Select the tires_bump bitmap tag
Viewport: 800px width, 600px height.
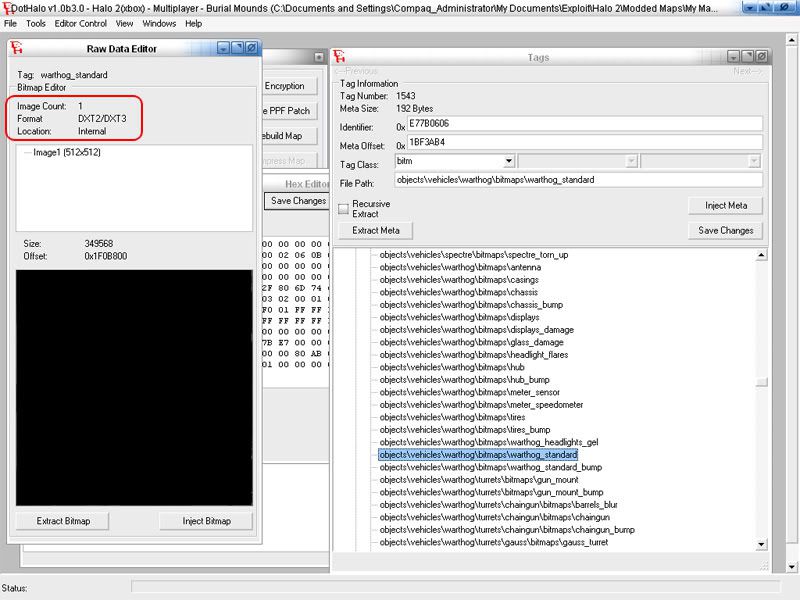click(465, 430)
